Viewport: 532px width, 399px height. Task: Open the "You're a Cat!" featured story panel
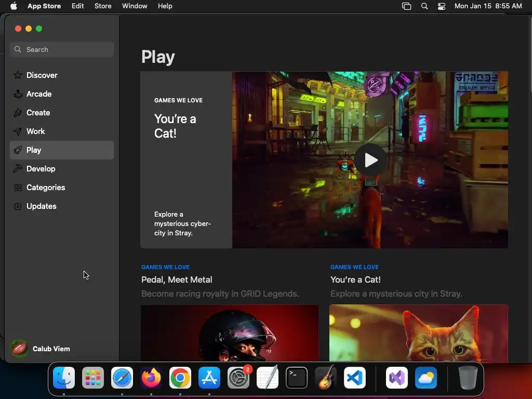(x=186, y=159)
